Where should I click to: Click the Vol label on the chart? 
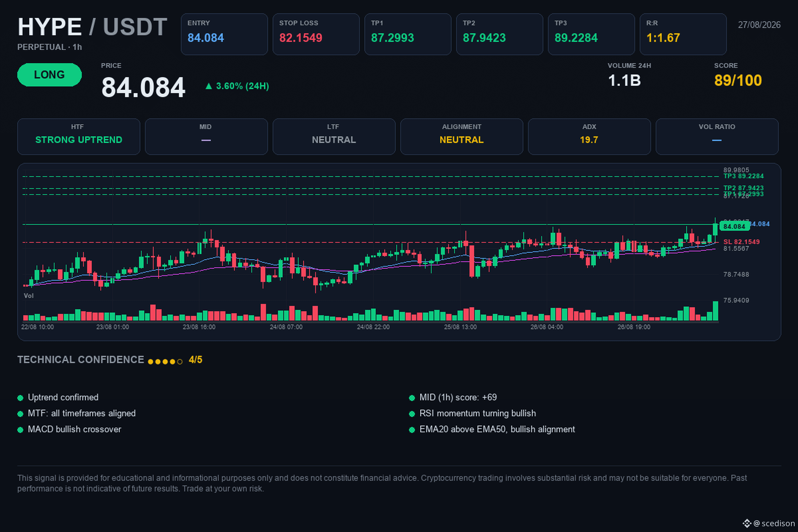tap(29, 296)
